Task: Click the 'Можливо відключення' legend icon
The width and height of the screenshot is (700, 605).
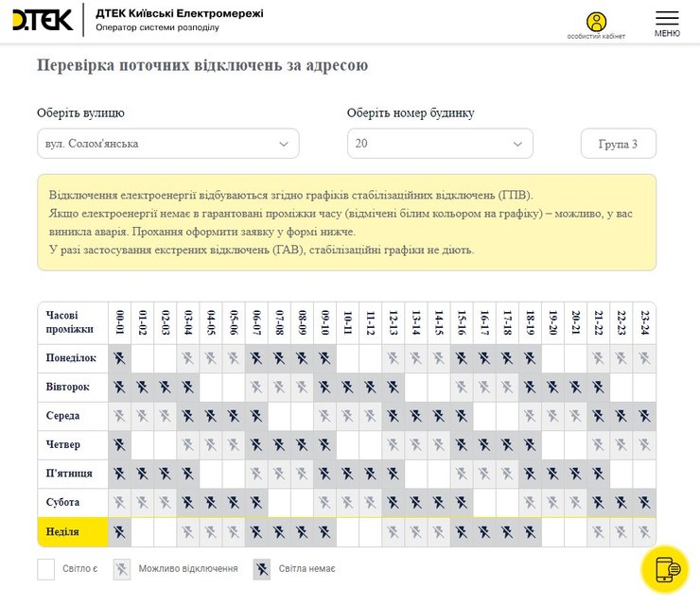Action: coord(122,569)
